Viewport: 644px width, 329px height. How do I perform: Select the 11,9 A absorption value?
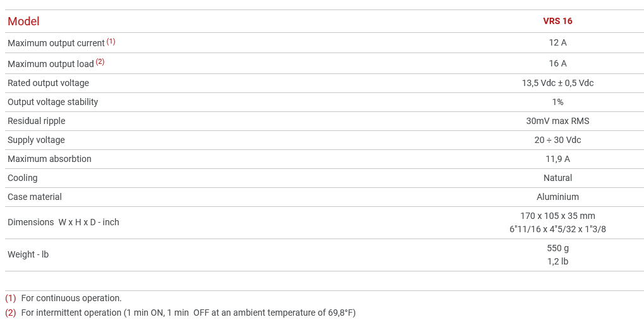pyautogui.click(x=557, y=159)
